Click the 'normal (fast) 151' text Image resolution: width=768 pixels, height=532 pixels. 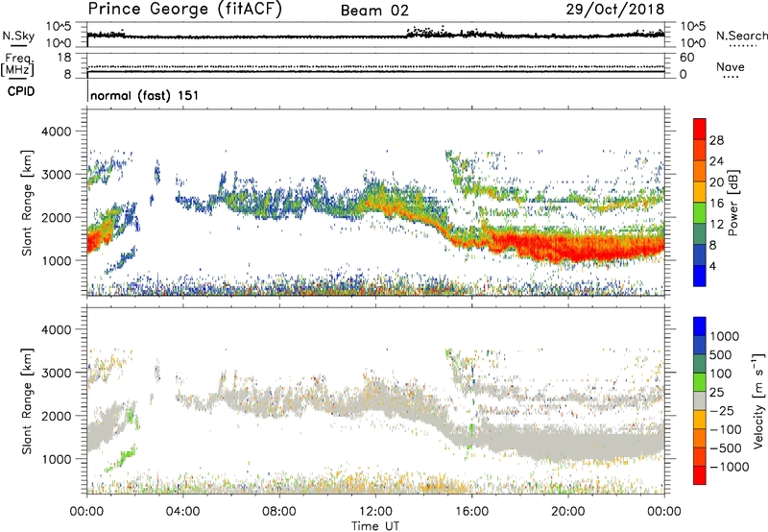pyautogui.click(x=145, y=95)
